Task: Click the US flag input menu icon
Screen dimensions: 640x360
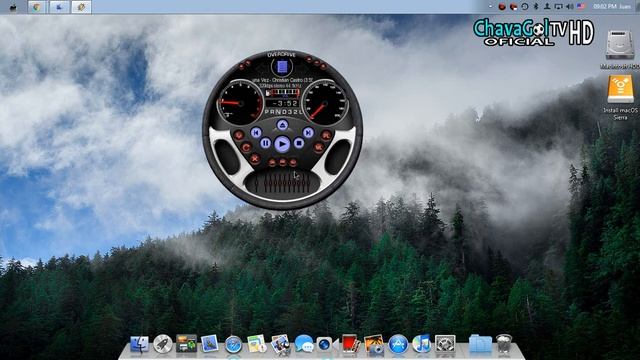Action: 580,7
